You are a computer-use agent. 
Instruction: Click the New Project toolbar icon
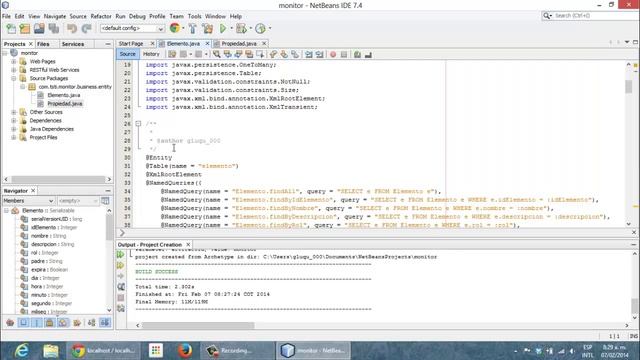tap(25, 29)
